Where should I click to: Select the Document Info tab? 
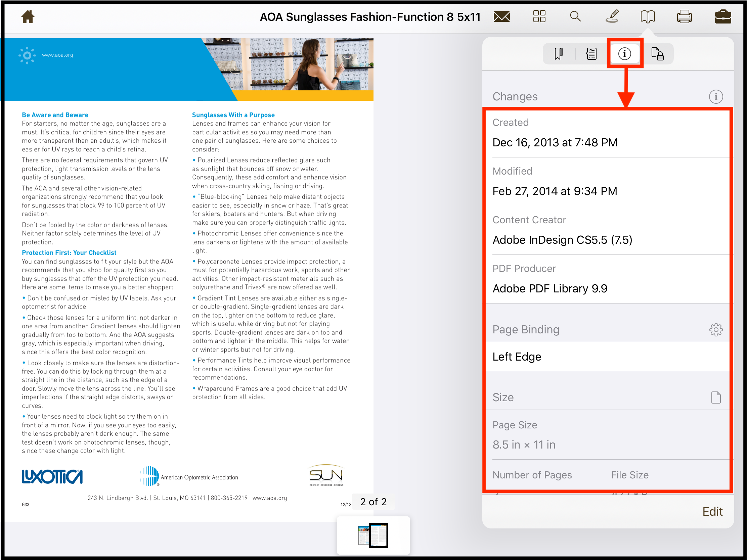click(x=624, y=53)
